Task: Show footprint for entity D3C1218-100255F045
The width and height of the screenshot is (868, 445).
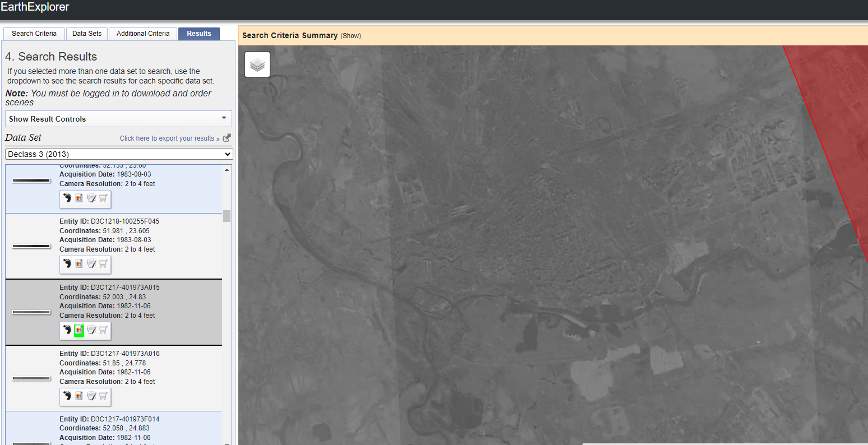Action: (x=67, y=264)
